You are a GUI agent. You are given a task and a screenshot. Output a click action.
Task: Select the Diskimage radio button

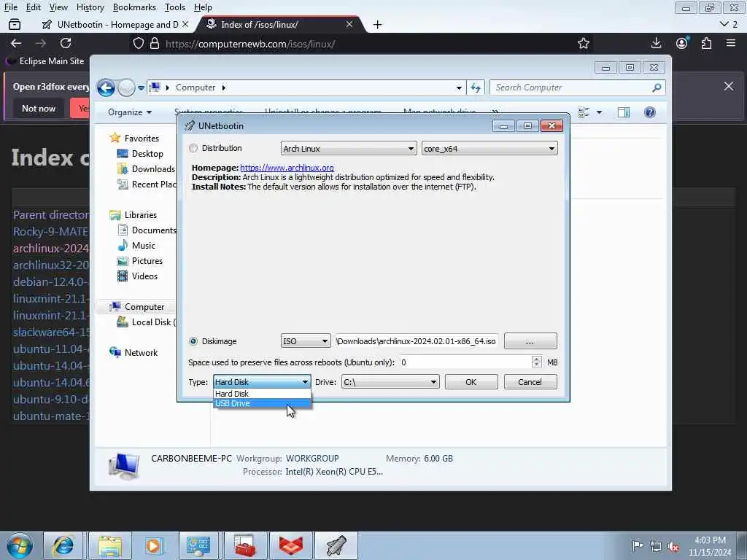click(193, 341)
